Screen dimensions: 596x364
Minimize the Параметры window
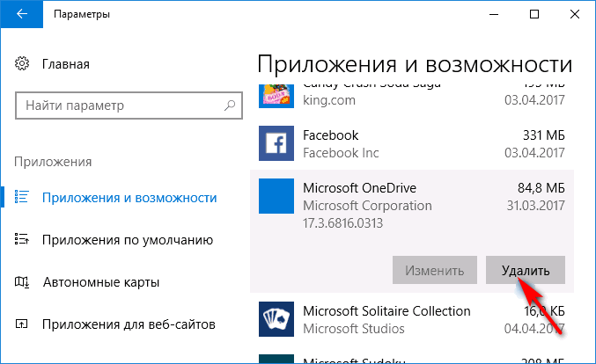pyautogui.click(x=494, y=14)
